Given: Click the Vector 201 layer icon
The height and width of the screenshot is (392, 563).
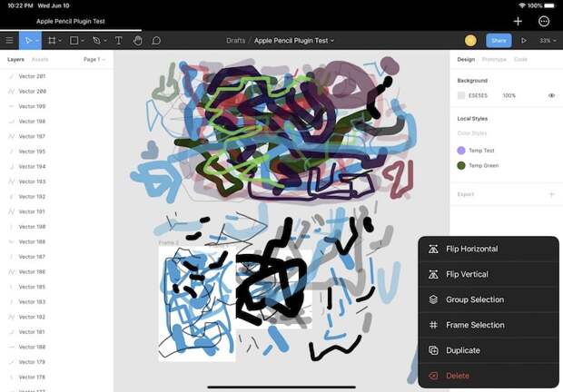Looking at the screenshot, I should [12, 76].
